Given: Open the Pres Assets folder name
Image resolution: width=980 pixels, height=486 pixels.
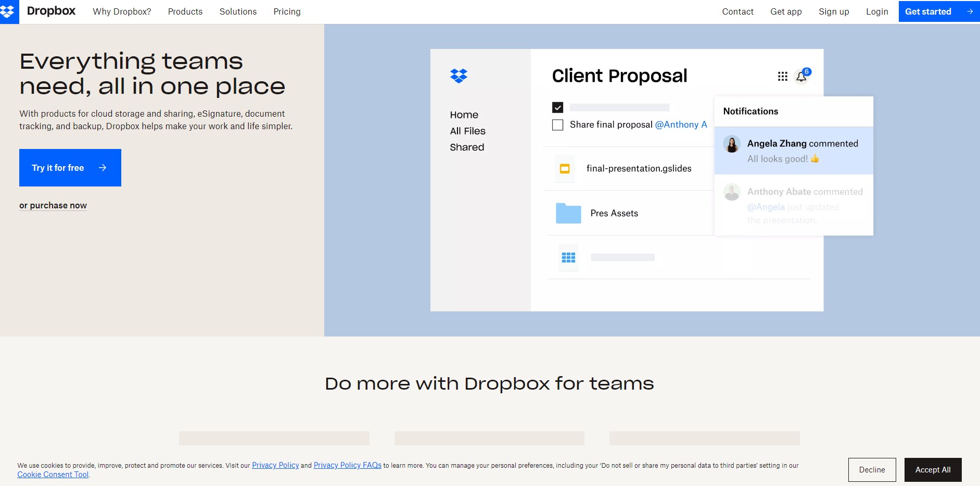Looking at the screenshot, I should 614,213.
